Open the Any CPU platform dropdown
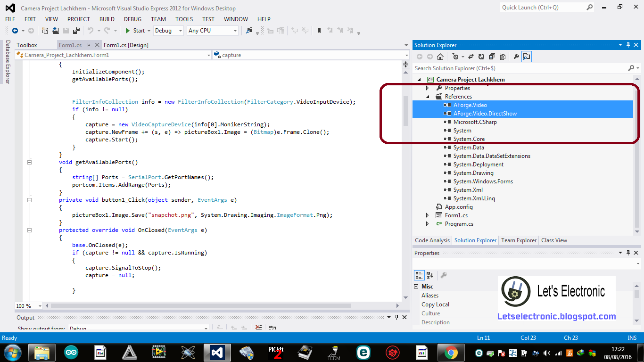Image resolution: width=644 pixels, height=362 pixels. pyautogui.click(x=235, y=31)
